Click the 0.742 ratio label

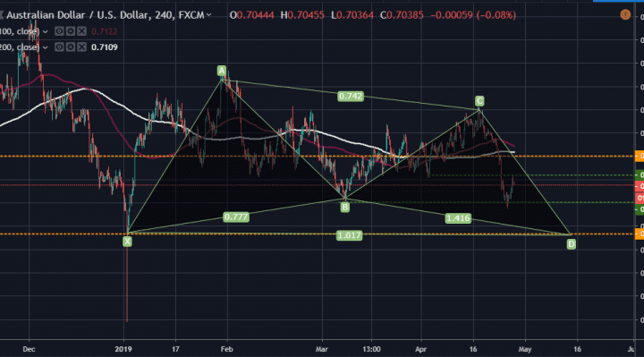(351, 97)
